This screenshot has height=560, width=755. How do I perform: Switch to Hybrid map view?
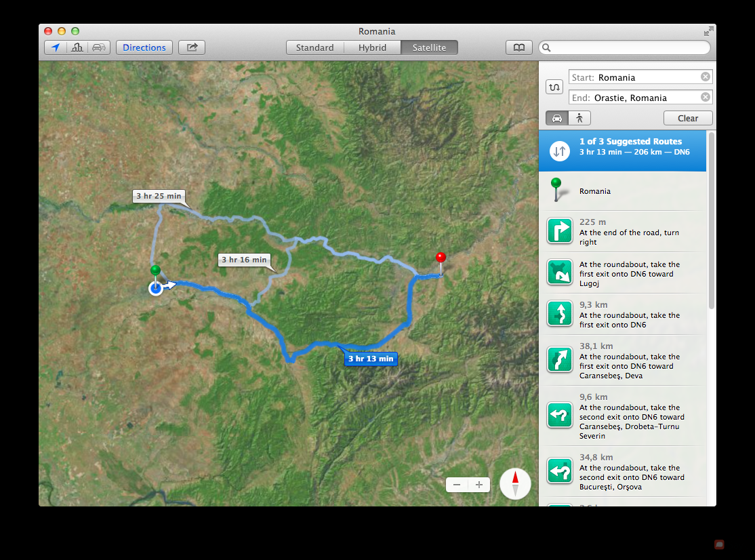372,47
